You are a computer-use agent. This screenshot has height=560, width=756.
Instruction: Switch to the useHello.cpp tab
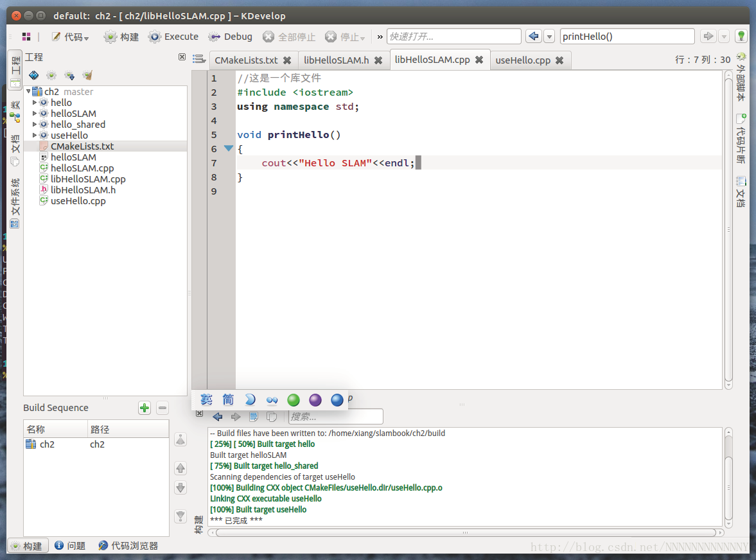pos(523,60)
